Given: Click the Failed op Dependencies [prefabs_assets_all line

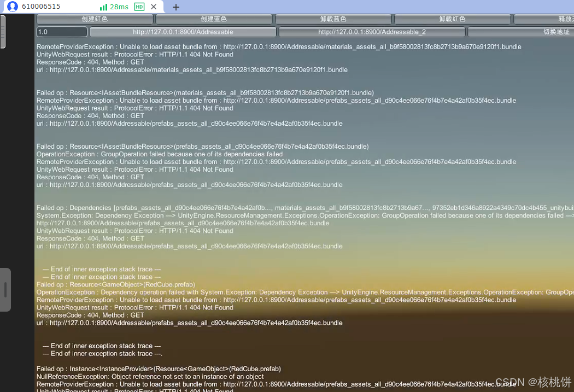Looking at the screenshot, I should pyautogui.click(x=305, y=208).
